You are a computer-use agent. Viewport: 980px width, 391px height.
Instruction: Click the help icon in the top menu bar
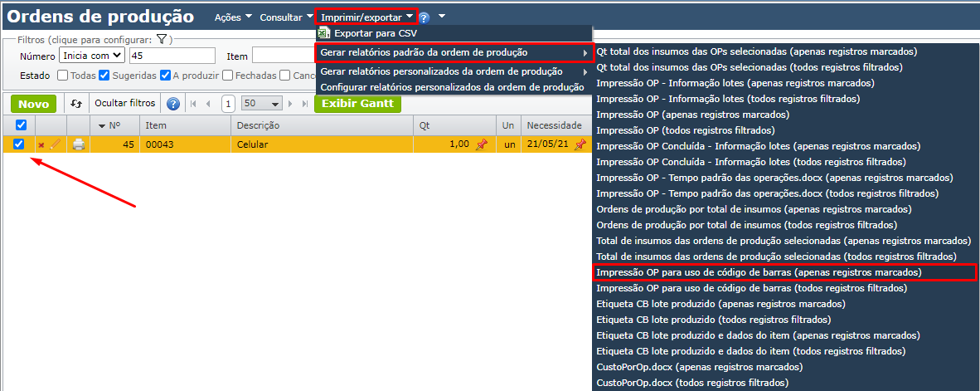[425, 17]
